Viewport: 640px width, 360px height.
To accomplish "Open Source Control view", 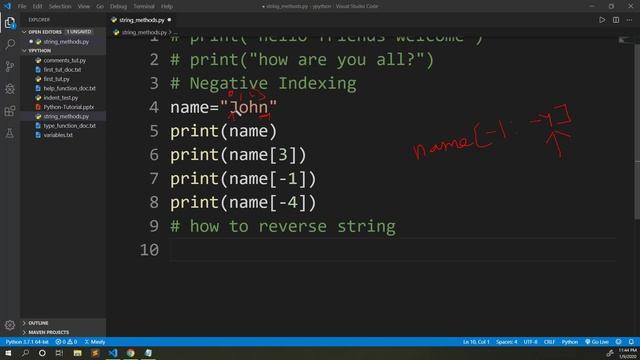I will [10, 66].
